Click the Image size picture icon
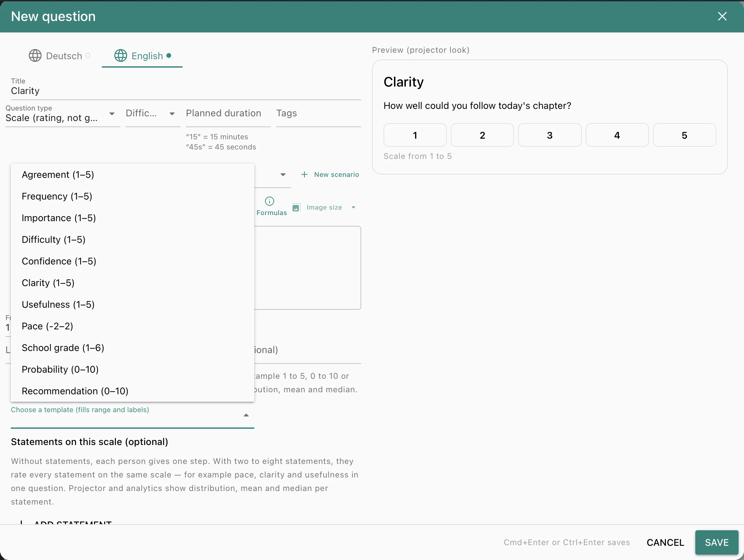The image size is (744, 560). (296, 207)
